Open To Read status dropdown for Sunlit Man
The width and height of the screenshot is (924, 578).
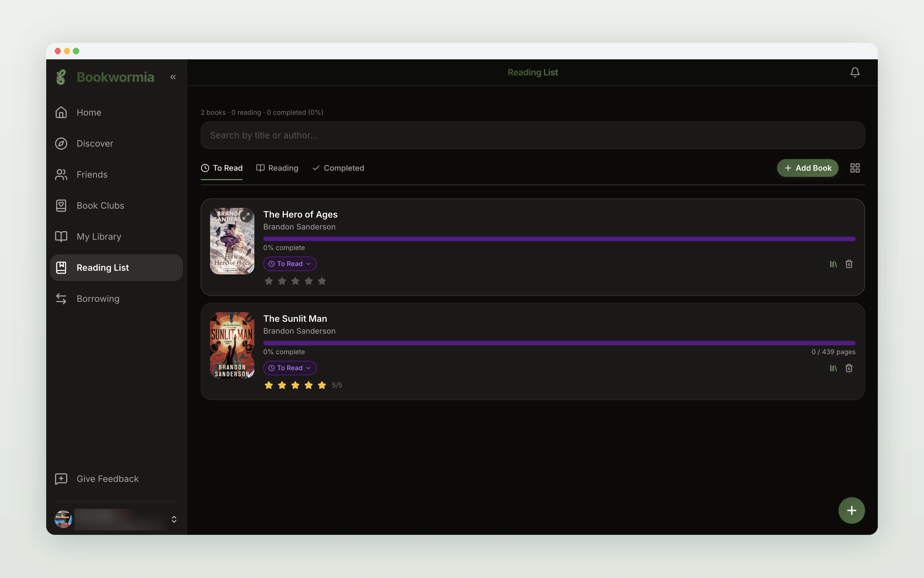pos(290,368)
